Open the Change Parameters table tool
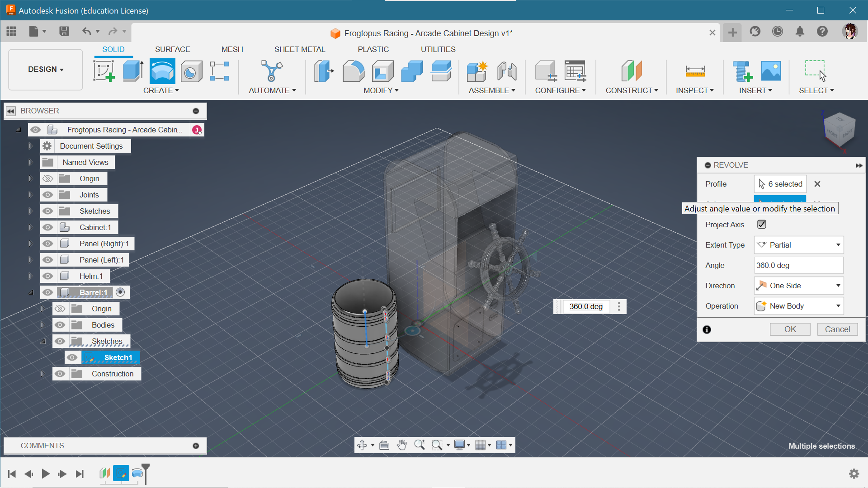Viewport: 868px width, 488px height. click(575, 71)
